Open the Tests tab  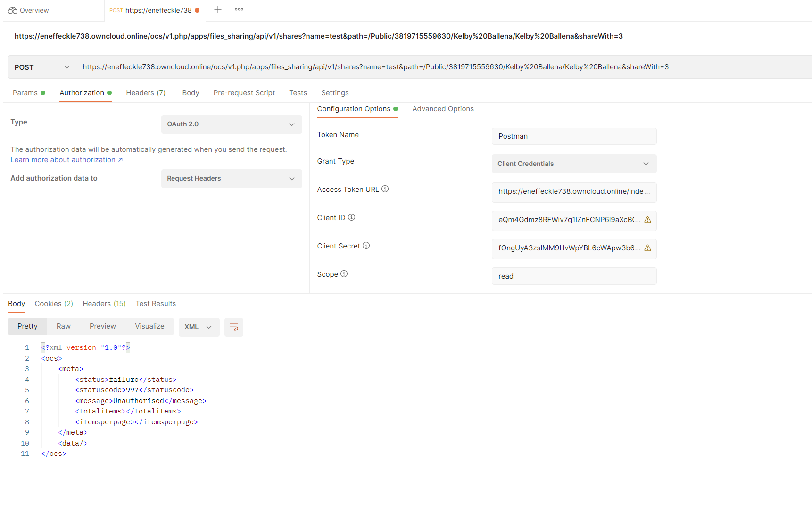click(x=298, y=93)
